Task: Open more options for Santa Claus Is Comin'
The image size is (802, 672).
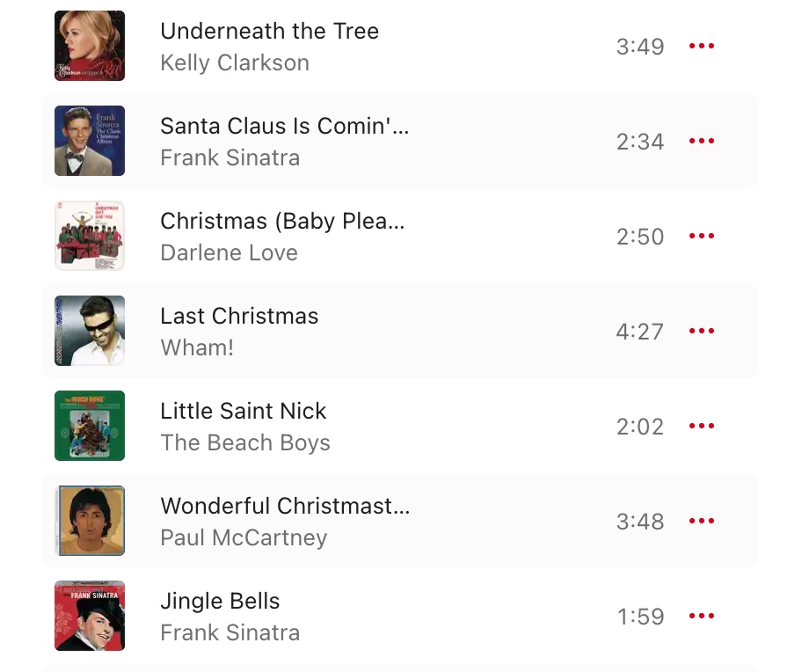Action: [701, 141]
